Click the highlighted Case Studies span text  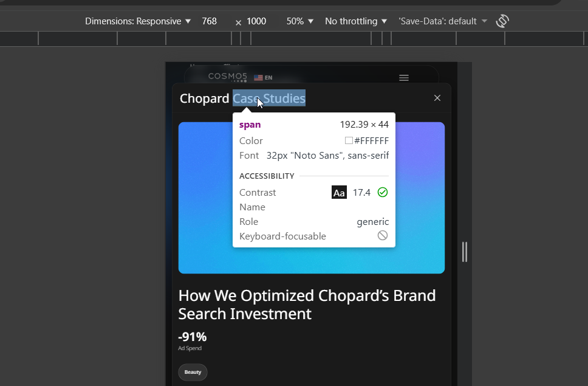269,98
